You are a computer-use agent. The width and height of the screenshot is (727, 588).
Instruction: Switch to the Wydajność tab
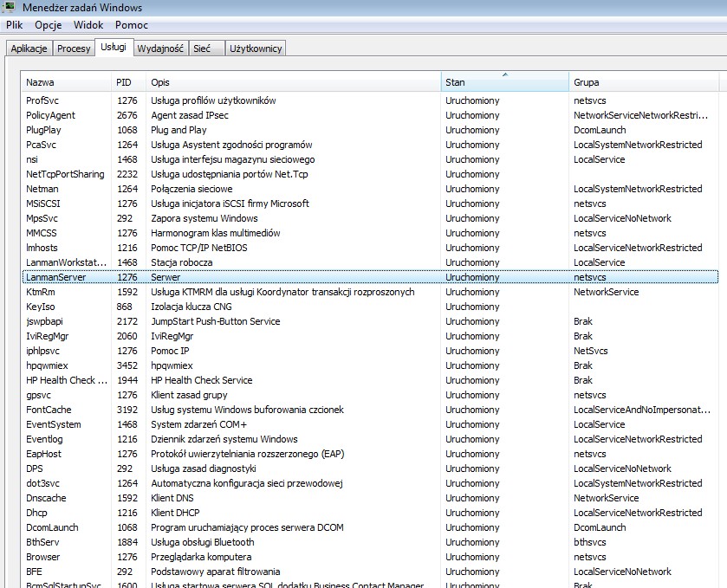[160, 48]
